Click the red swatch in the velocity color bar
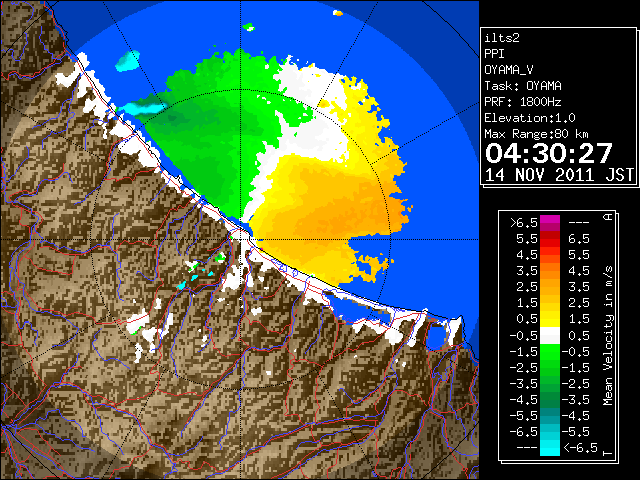The image size is (640, 480). 550,241
